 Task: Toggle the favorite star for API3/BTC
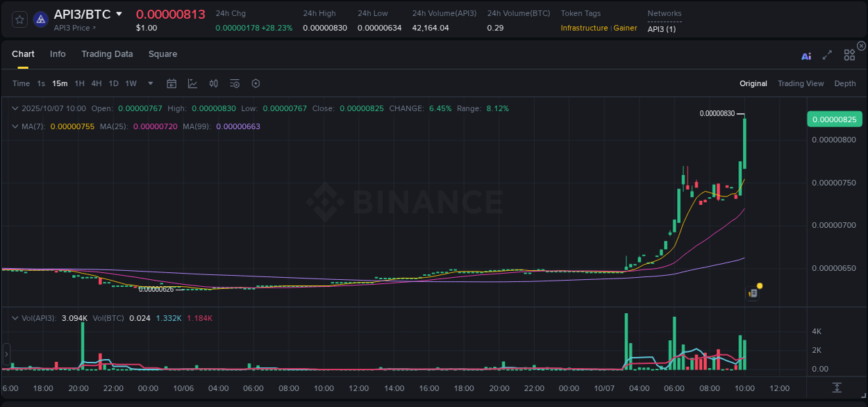[19, 19]
